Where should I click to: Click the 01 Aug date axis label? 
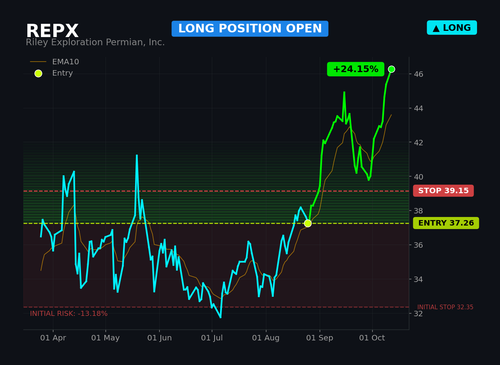(x=266, y=338)
